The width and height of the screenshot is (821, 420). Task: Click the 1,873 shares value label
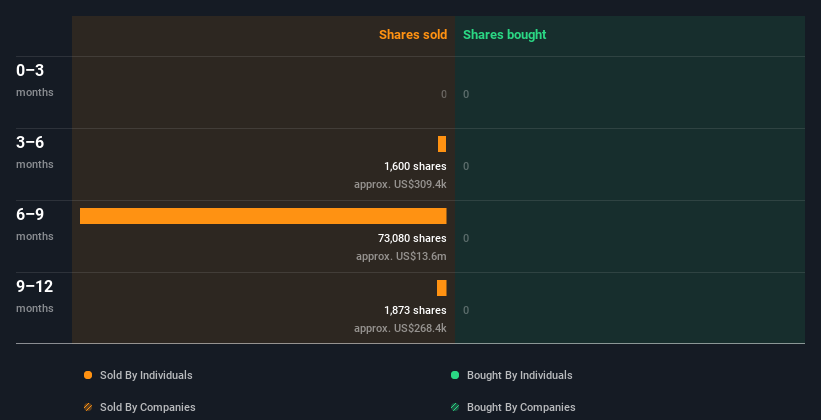tap(415, 311)
